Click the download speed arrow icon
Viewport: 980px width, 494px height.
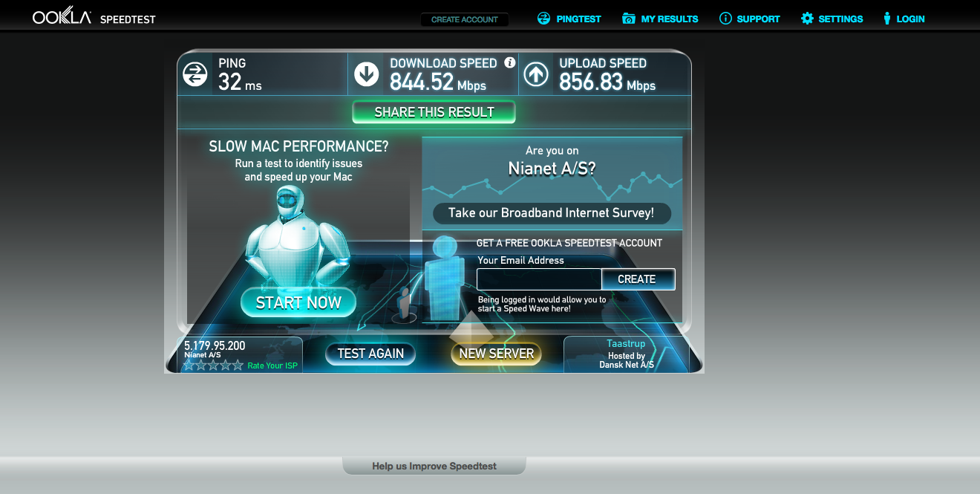click(367, 74)
